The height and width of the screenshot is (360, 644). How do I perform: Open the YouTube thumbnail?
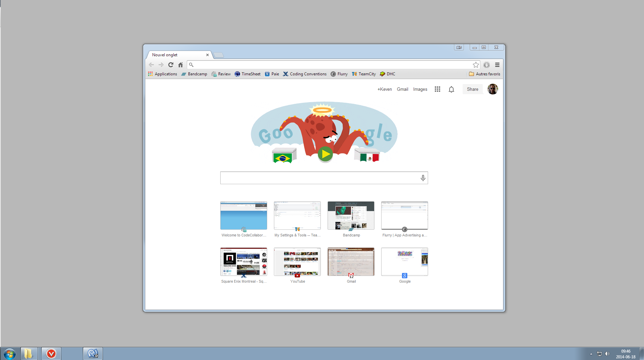point(297,262)
